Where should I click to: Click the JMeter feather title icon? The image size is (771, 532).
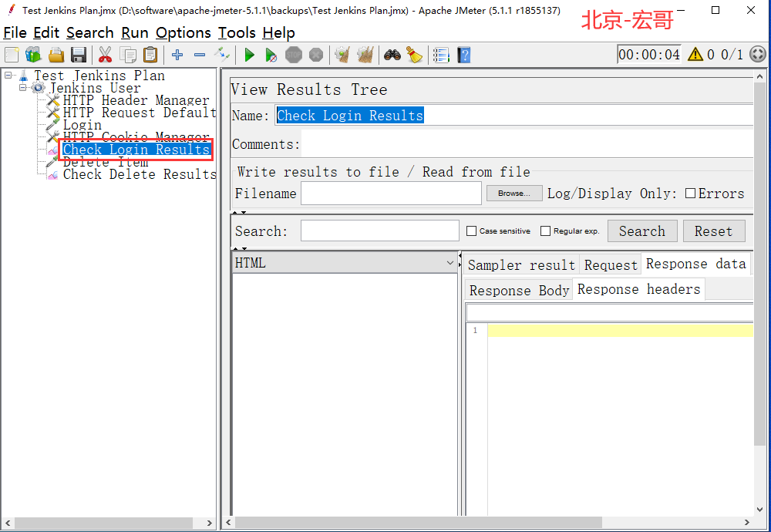12,10
